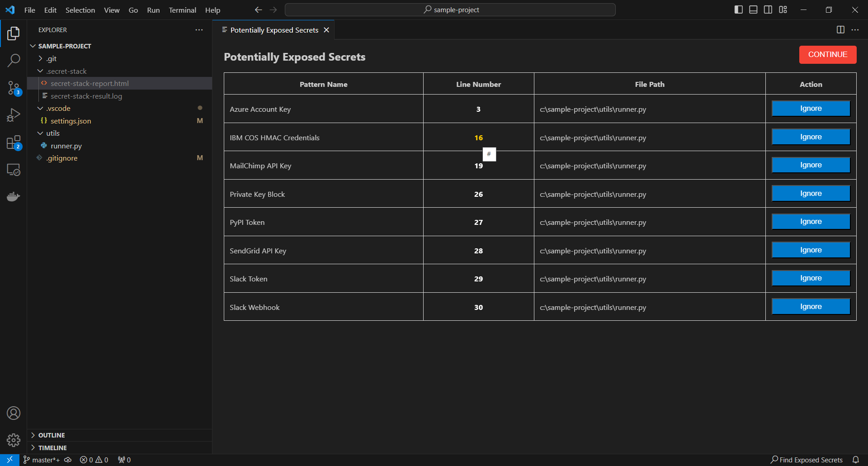Open Explorer Views and More Actions ellipsis
This screenshot has width=868, height=466.
tap(199, 30)
